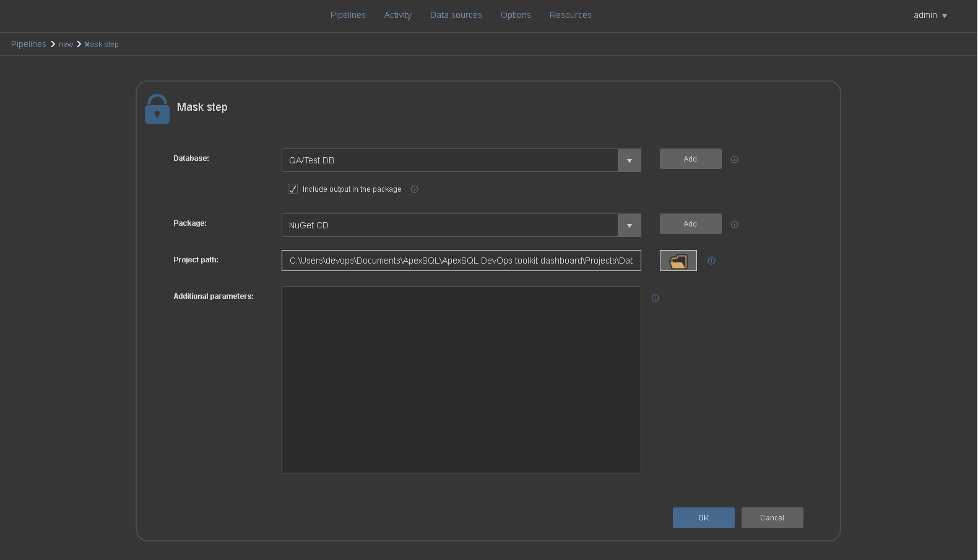Navigate to Pipelines breadcrumb link

[28, 44]
